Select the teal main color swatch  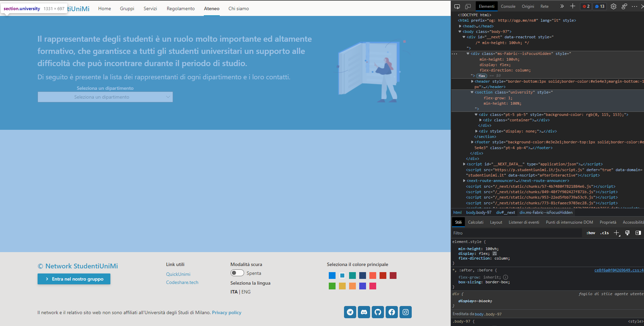(x=352, y=276)
